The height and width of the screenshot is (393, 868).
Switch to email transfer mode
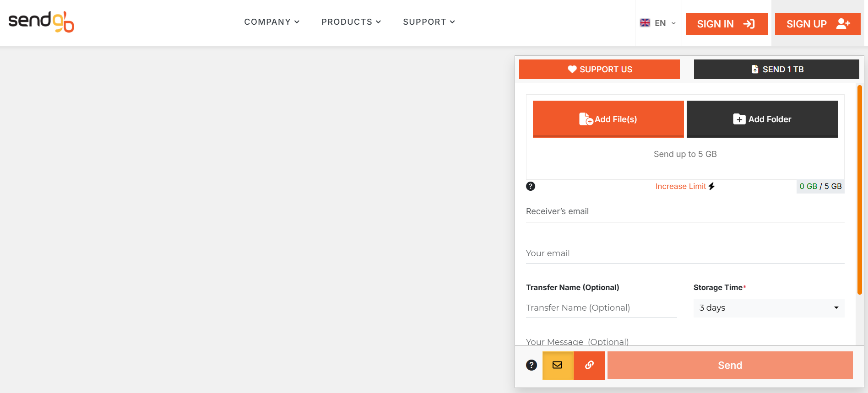[558, 365]
